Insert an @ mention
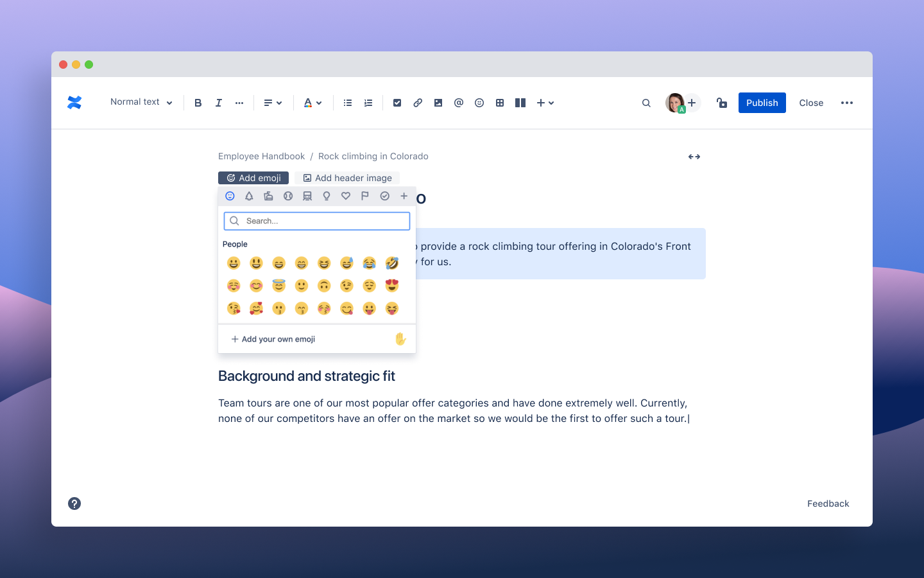The image size is (924, 578). click(459, 103)
